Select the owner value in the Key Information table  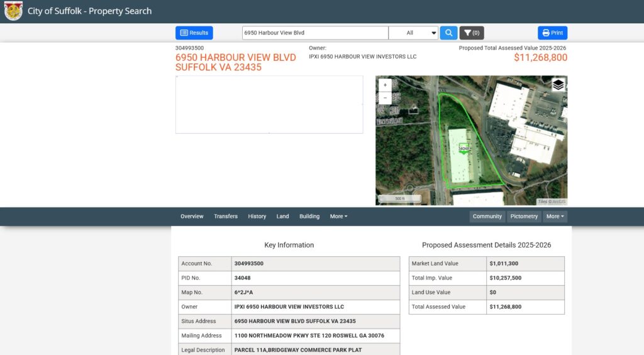(x=289, y=307)
